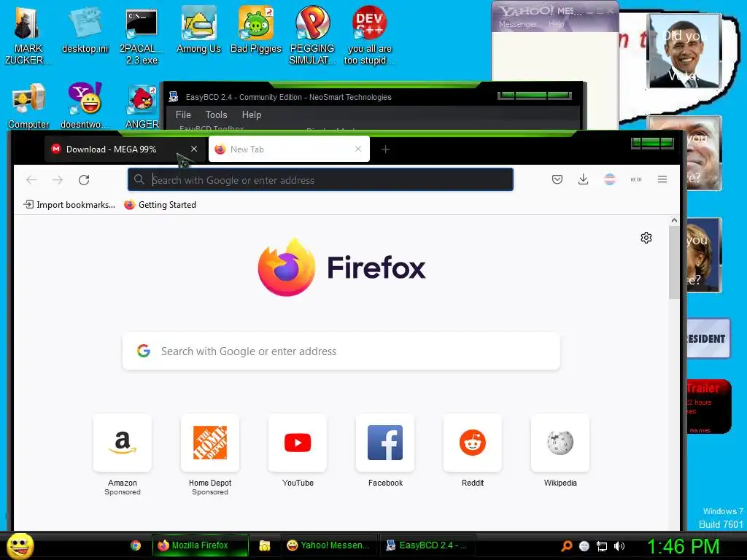This screenshot has height=560, width=747.
Task: Click the orange magnifier tray icon
Action: pos(567,546)
